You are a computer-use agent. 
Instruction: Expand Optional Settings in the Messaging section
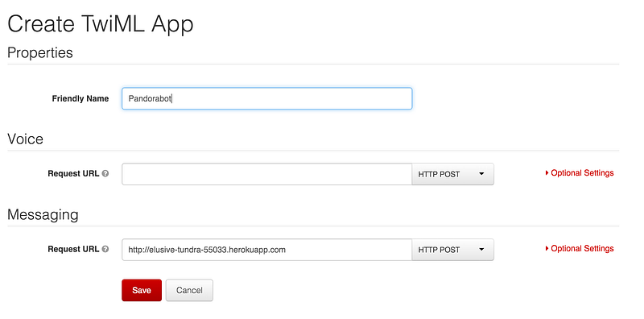[580, 249]
